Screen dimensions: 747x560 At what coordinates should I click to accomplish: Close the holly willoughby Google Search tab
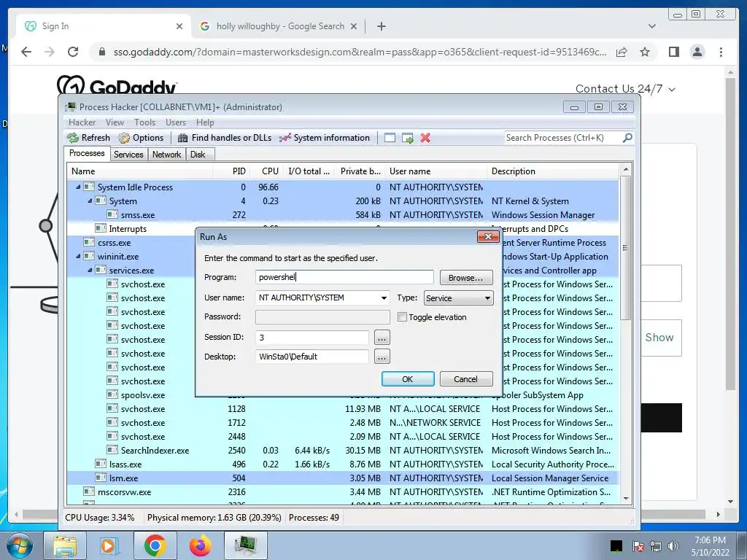(354, 26)
